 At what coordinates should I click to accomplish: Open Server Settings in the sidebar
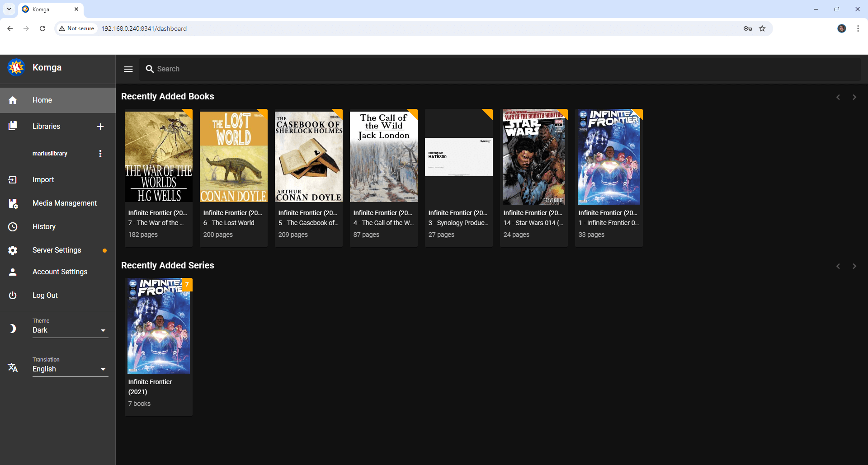pos(58,250)
